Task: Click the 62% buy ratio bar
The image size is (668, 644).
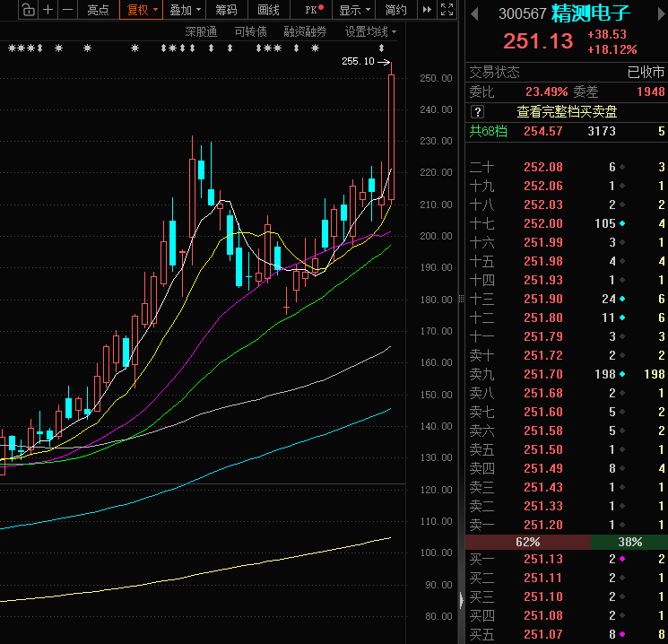Action: (528, 542)
